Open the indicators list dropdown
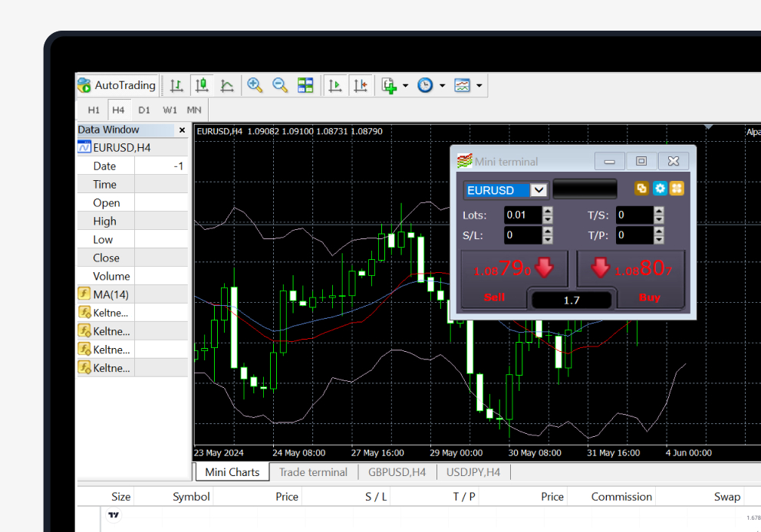The width and height of the screenshot is (761, 532). coord(405,86)
